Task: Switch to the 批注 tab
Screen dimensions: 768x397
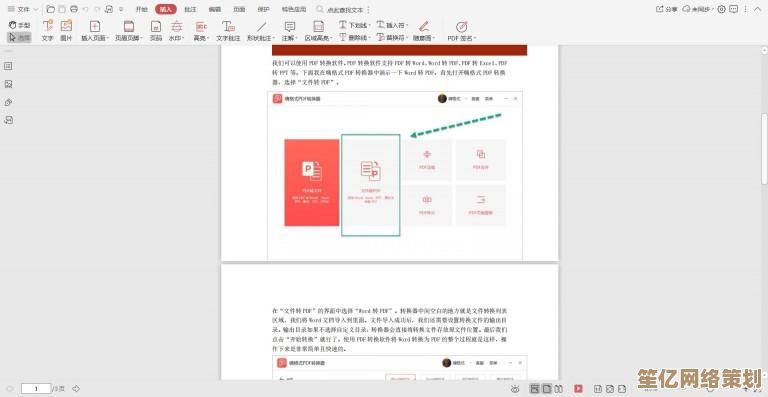Action: point(190,9)
